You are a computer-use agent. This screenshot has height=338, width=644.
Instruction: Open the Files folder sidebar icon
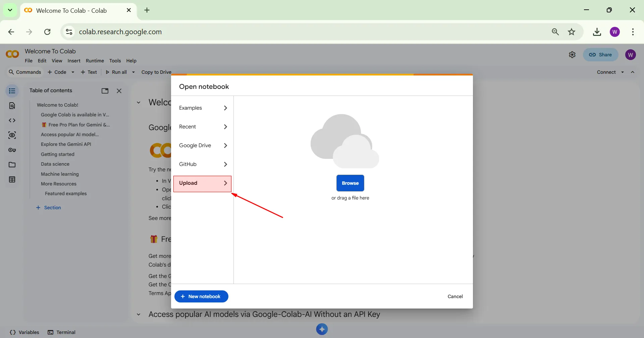click(12, 165)
